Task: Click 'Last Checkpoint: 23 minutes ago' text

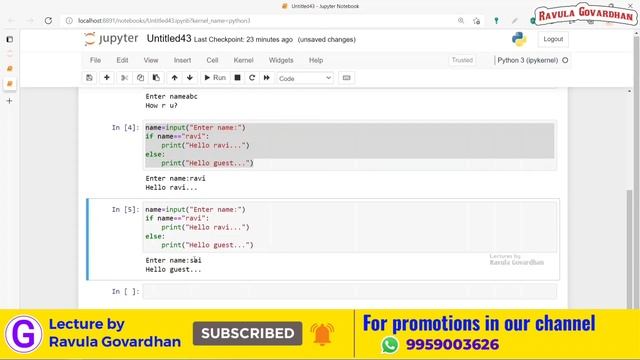Action: [x=243, y=40]
